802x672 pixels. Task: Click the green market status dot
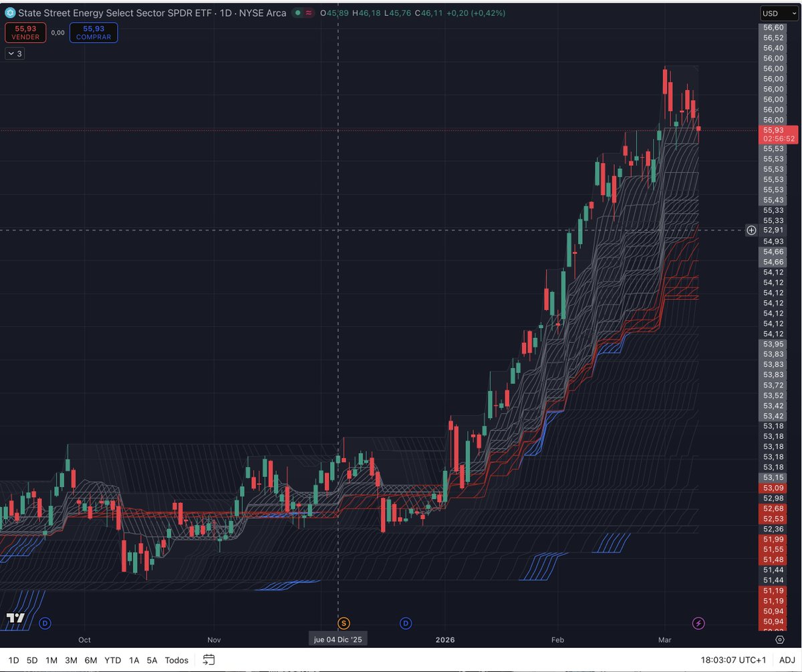point(297,13)
